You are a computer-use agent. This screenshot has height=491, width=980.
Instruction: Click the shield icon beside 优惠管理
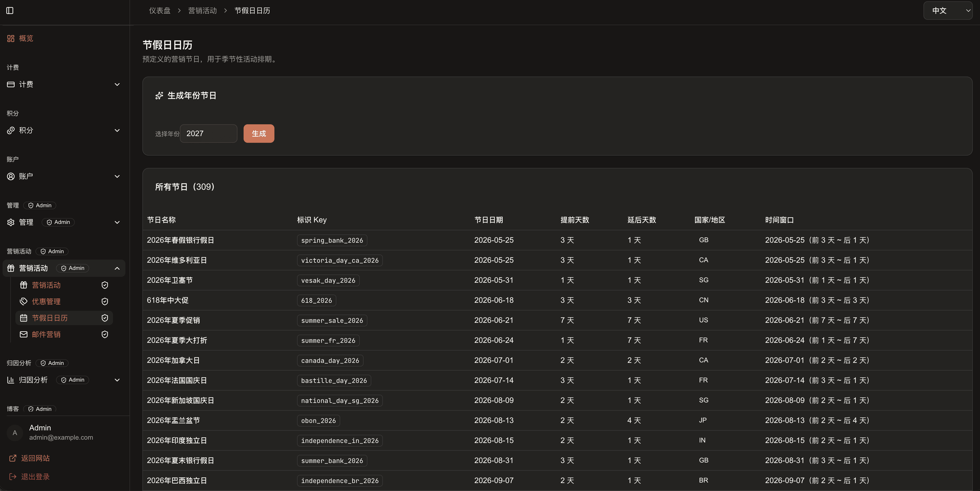point(105,301)
